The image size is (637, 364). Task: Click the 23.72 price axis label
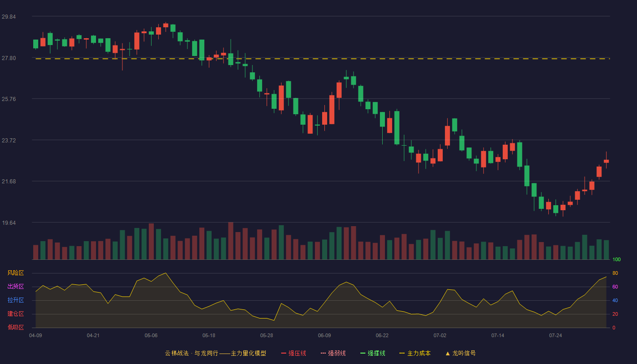[9, 141]
